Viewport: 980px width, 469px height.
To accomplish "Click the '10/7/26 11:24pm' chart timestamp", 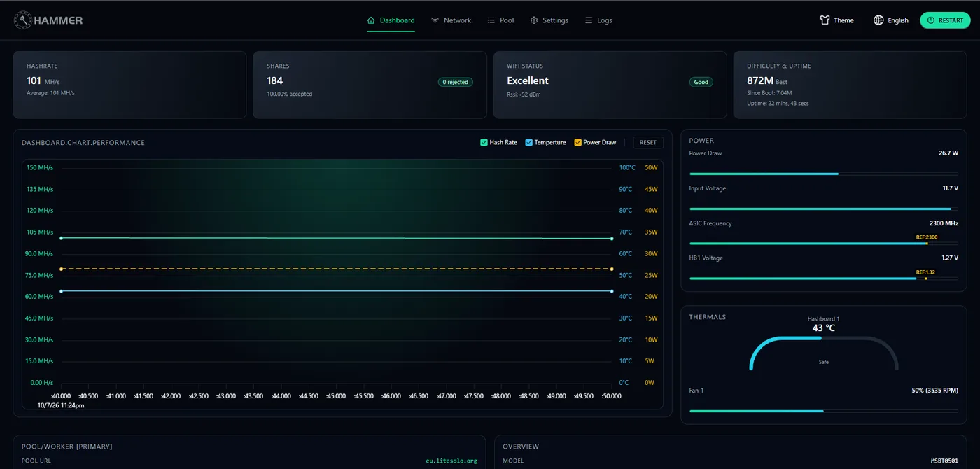I will point(61,405).
